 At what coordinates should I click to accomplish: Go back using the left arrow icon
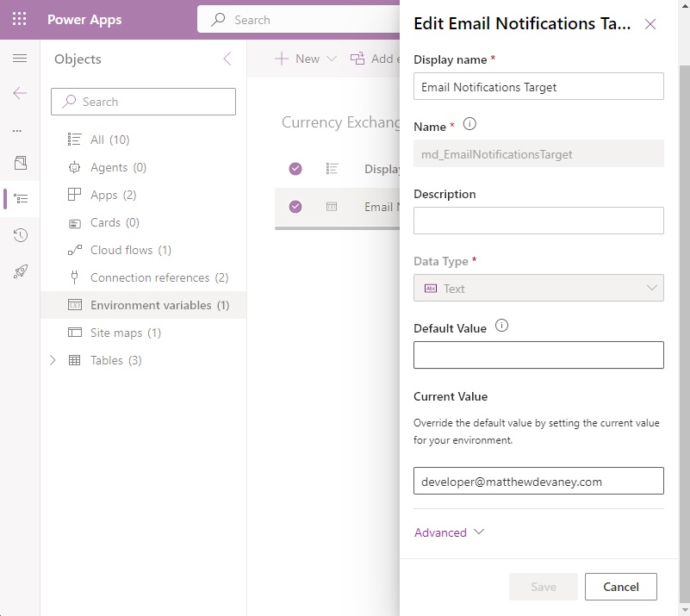point(20,93)
